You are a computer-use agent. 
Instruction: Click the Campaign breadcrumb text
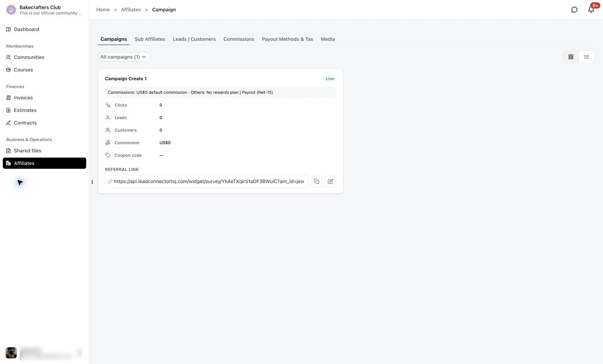click(x=164, y=10)
